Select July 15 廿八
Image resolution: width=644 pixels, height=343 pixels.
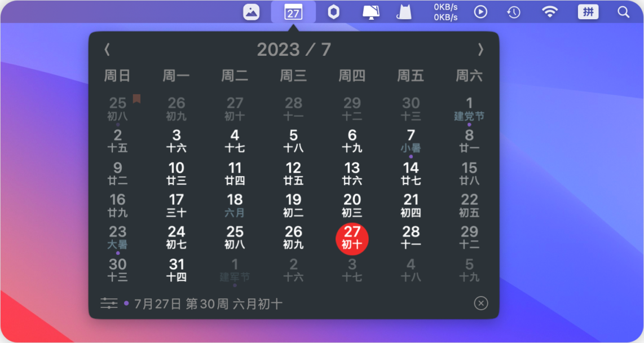pos(469,174)
